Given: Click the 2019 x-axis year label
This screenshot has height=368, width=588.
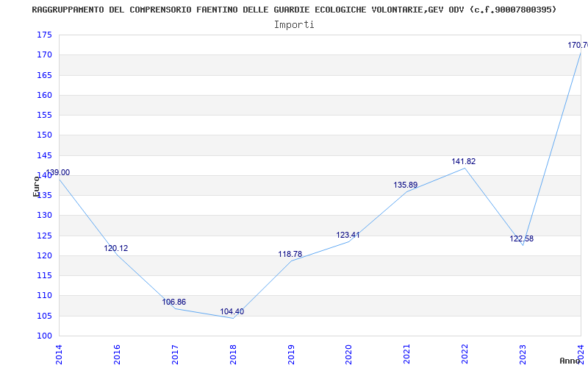Looking at the screenshot, I should click(x=291, y=355).
